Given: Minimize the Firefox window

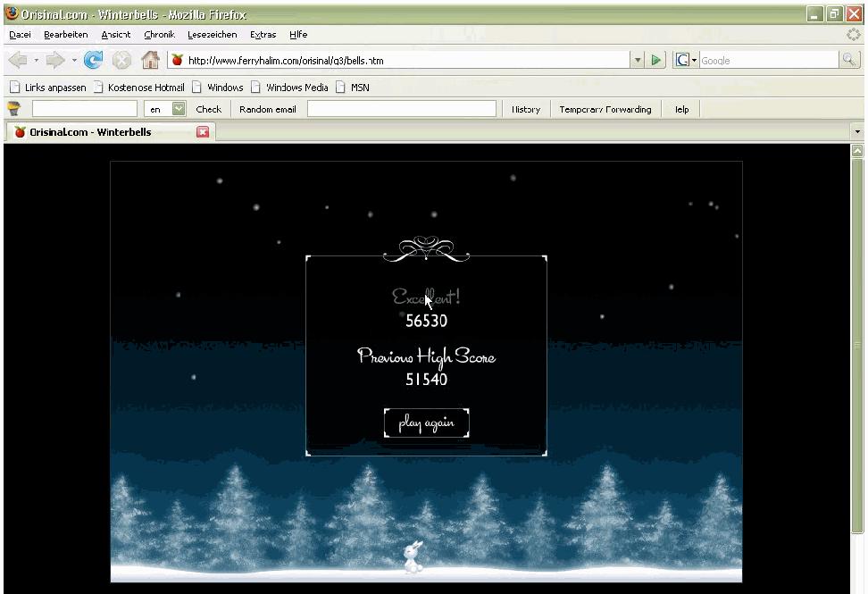Looking at the screenshot, I should click(x=814, y=13).
